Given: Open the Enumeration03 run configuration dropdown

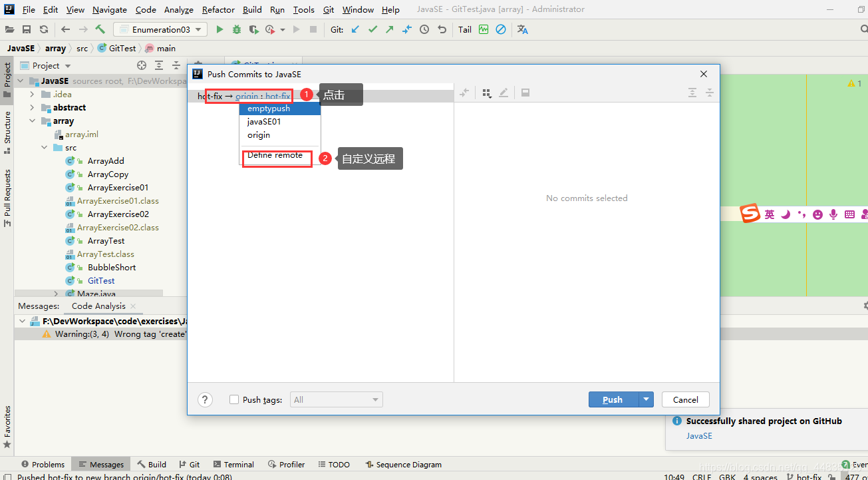Looking at the screenshot, I should (x=160, y=29).
